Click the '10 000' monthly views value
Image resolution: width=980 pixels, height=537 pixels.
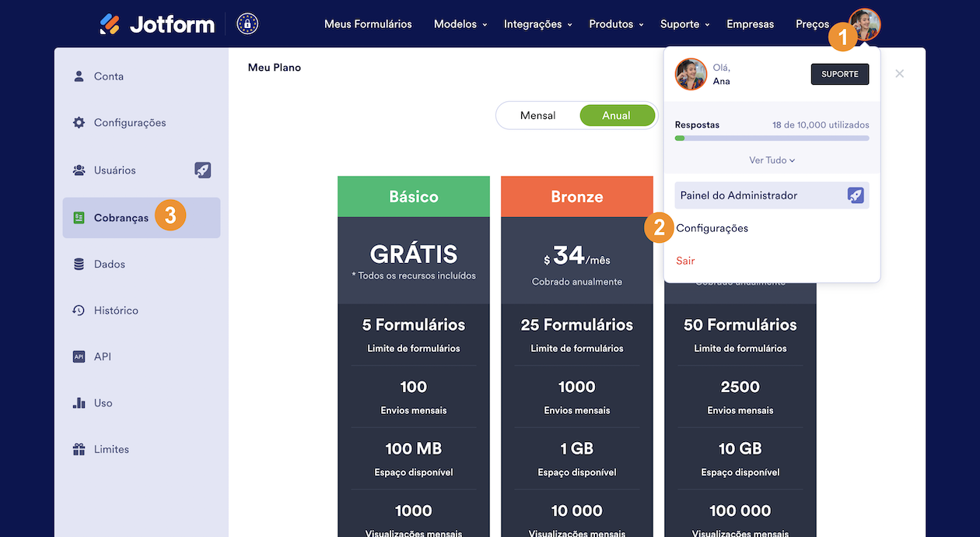577,511
